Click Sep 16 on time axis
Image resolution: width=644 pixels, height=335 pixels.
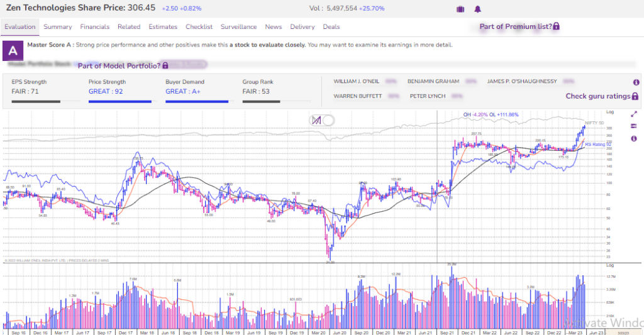click(x=18, y=332)
